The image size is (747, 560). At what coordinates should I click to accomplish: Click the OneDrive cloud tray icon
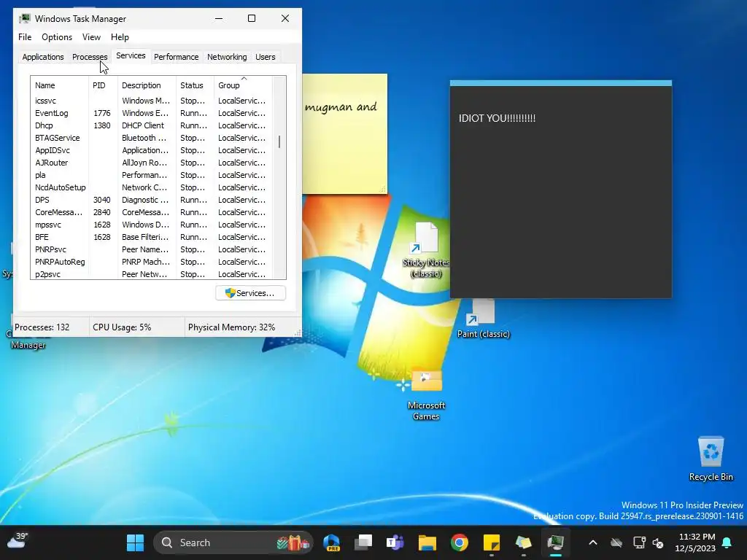(616, 542)
